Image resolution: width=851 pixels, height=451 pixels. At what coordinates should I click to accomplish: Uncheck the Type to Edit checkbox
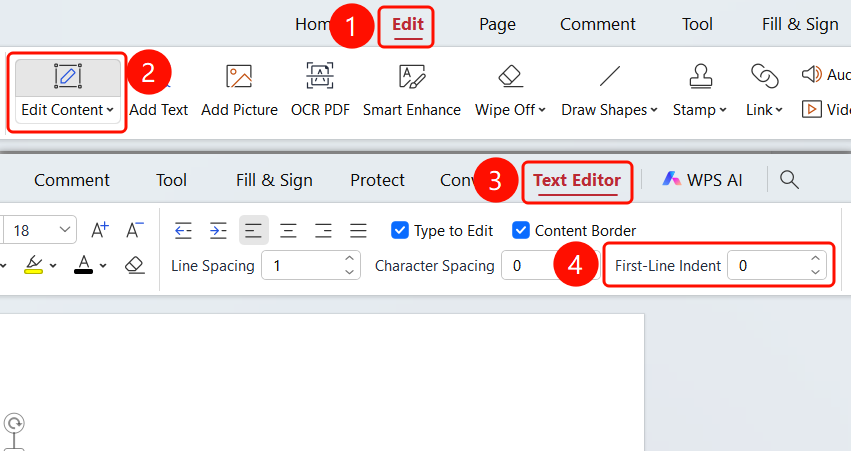(400, 231)
